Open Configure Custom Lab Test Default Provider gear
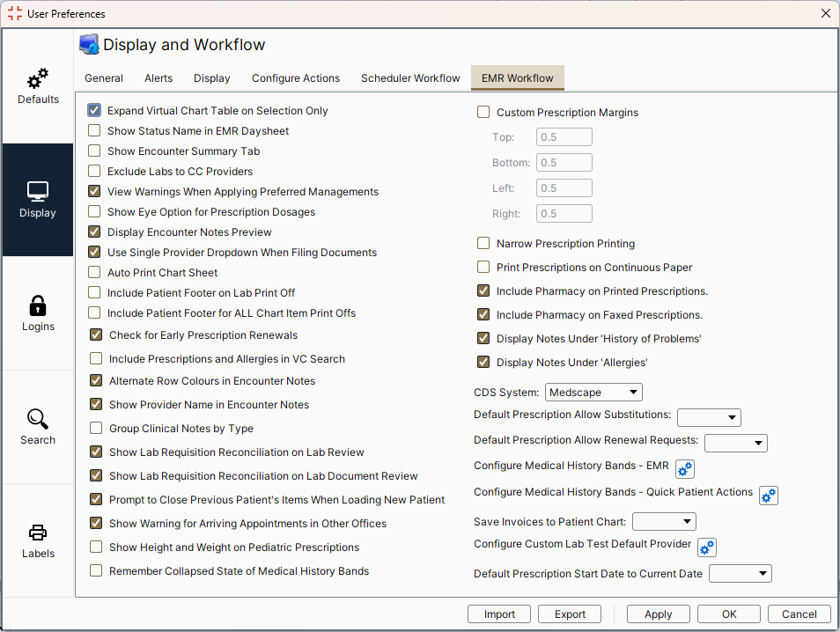This screenshot has height=632, width=840. coord(707,547)
